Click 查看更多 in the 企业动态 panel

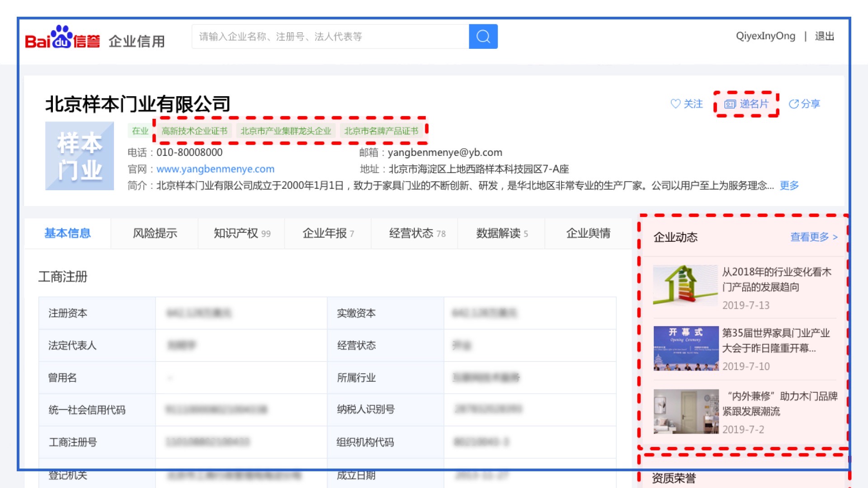(x=810, y=237)
